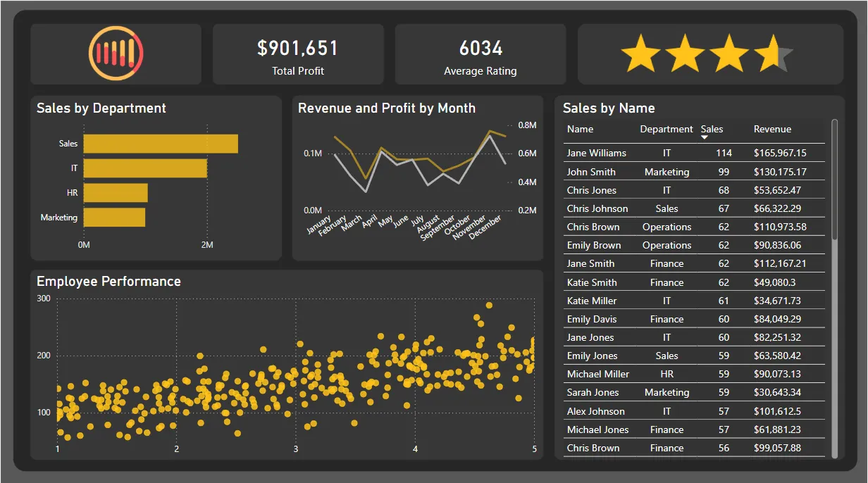Click the revenue value $130,175.17
This screenshot has width=868, height=483.
click(780, 172)
